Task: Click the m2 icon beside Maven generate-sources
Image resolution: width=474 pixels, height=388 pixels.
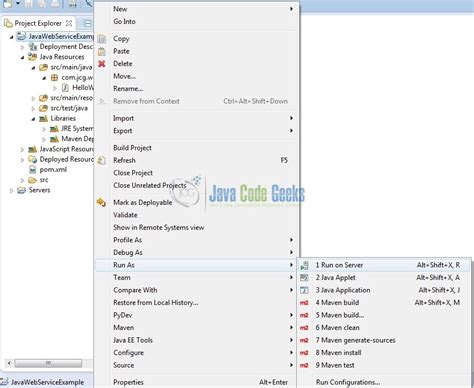Action: click(x=304, y=340)
